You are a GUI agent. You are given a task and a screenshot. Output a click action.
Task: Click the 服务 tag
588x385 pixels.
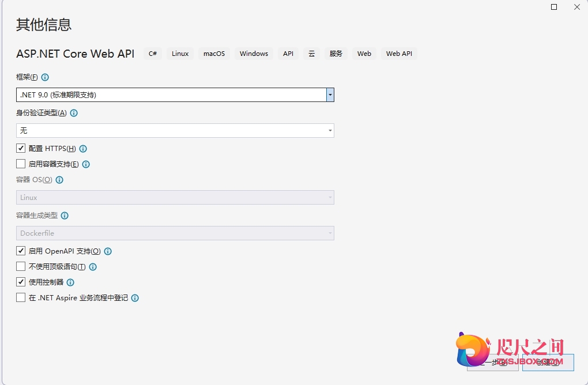pos(336,54)
